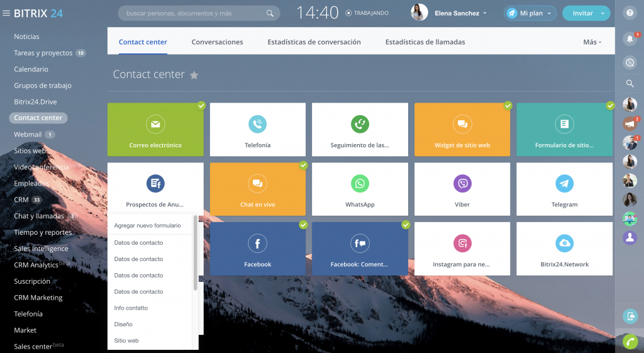The height and width of the screenshot is (353, 644).
Task: Open the WhatsApp channel tile
Action: tap(360, 189)
